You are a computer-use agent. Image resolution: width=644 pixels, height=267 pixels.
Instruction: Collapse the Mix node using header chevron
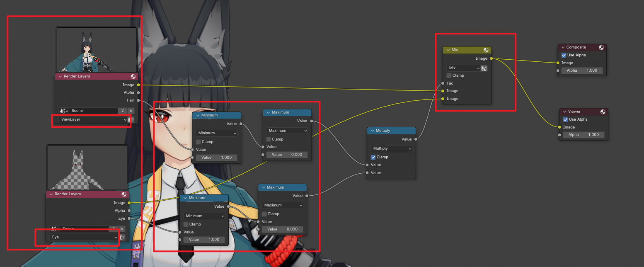448,50
